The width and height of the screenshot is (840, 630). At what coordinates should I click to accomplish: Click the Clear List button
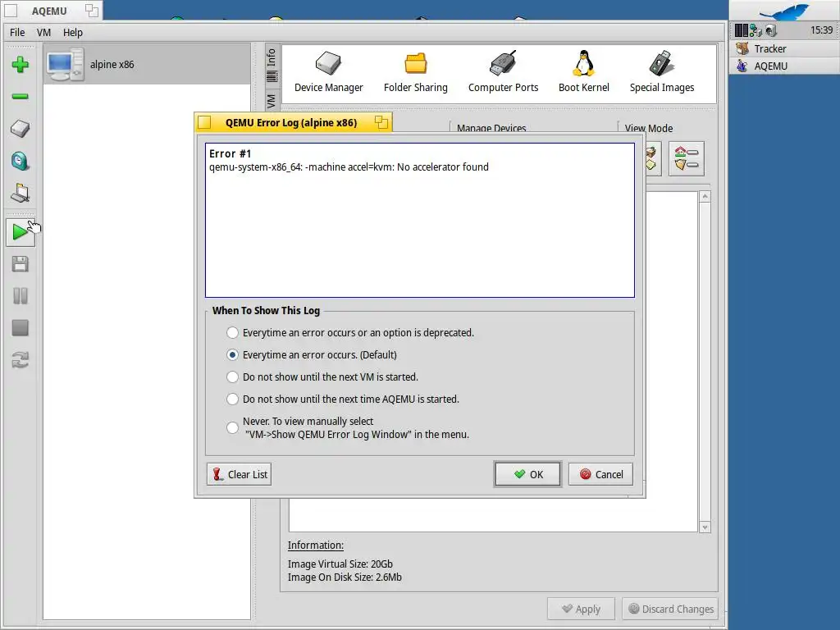tap(239, 474)
